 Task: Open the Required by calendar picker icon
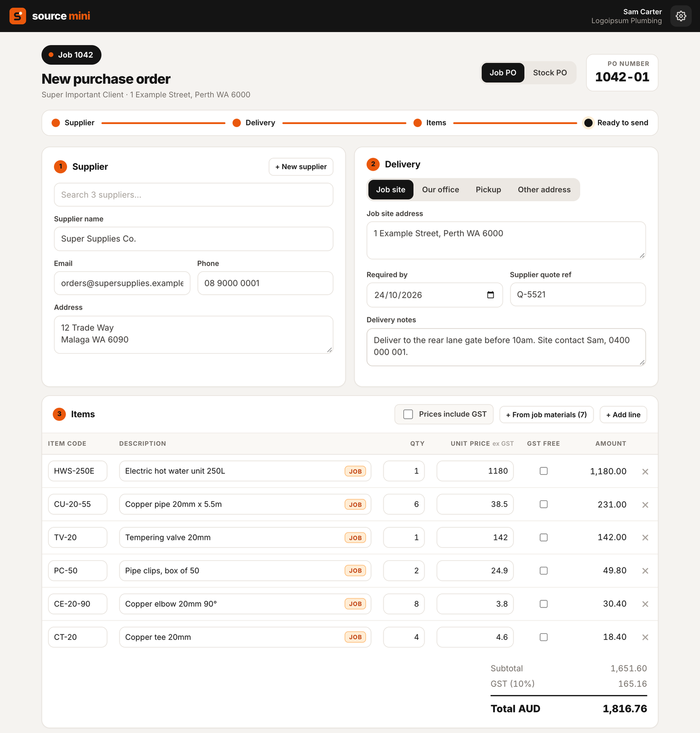[490, 295]
